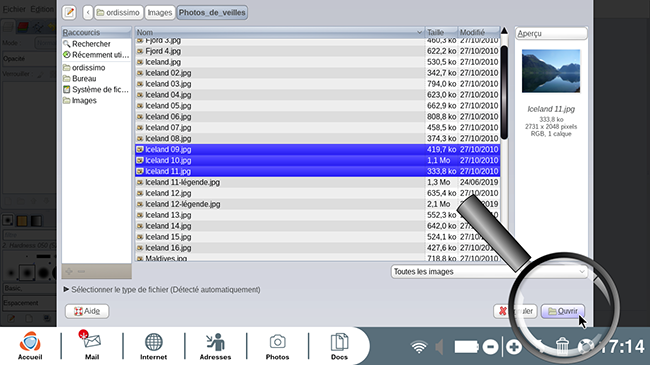Sort files by Modifié column header
This screenshot has width=650, height=365.
coord(479,32)
